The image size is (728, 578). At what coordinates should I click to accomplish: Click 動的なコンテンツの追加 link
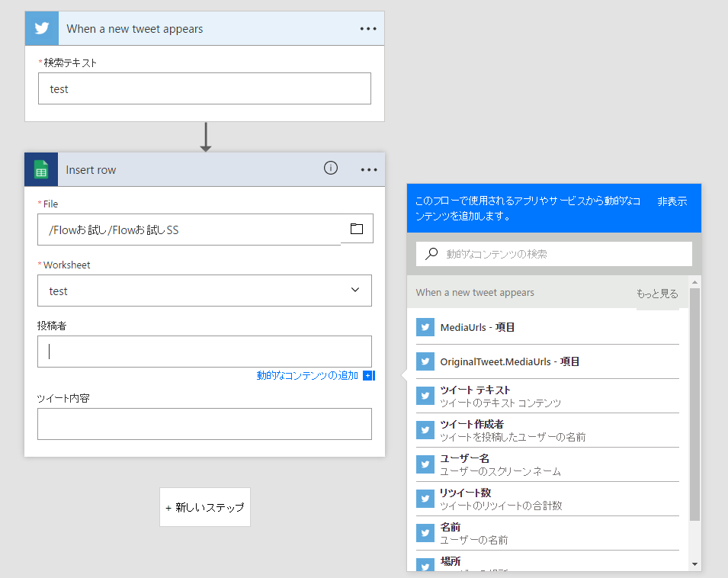click(x=307, y=376)
